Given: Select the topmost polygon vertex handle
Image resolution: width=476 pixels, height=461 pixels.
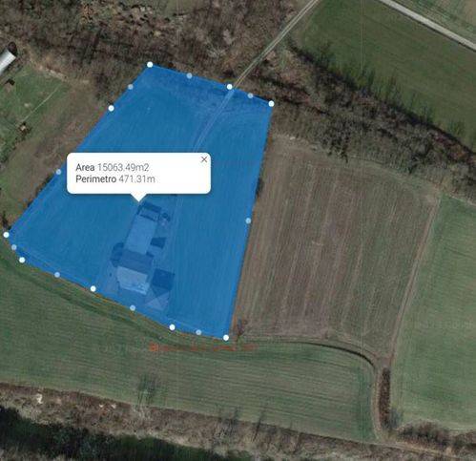Looking at the screenshot, I should [x=150, y=65].
